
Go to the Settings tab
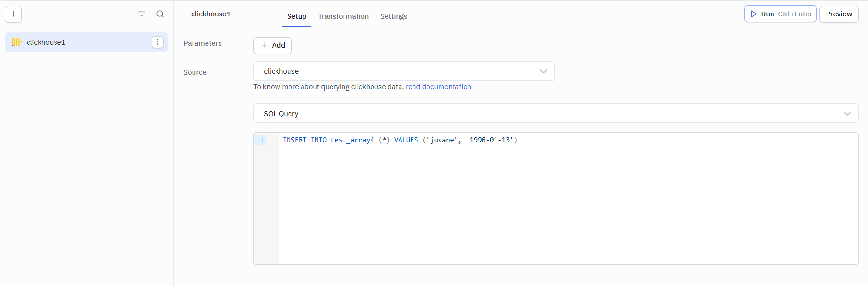(393, 16)
